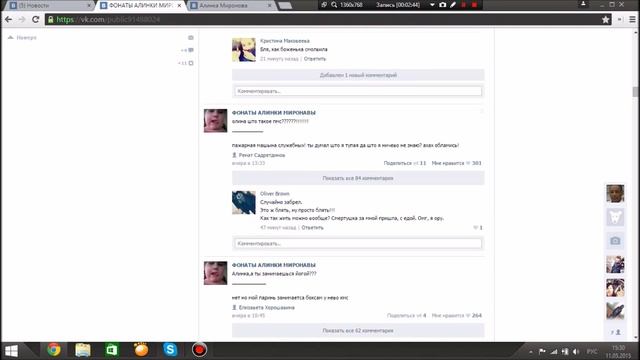640x360 pixels.
Task: Close the Новости tab
Action: coord(89,5)
